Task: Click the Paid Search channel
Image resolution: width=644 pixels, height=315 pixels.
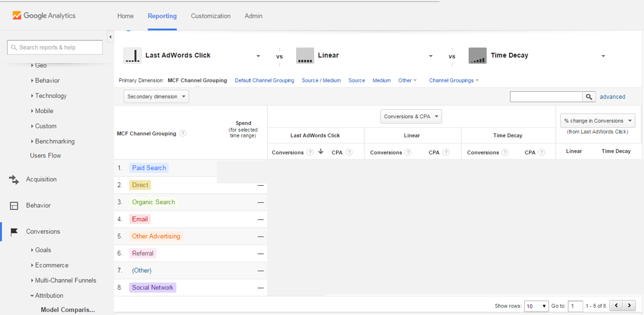Action: point(149,168)
